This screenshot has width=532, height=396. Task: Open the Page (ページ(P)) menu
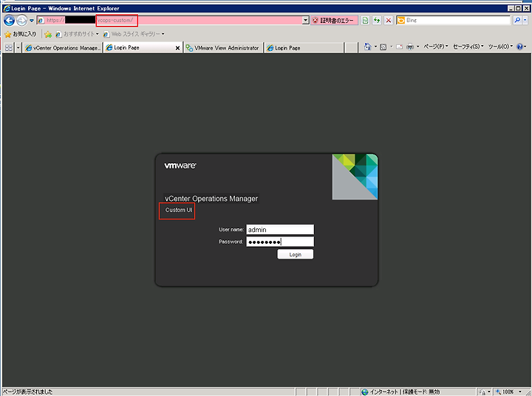pos(436,47)
